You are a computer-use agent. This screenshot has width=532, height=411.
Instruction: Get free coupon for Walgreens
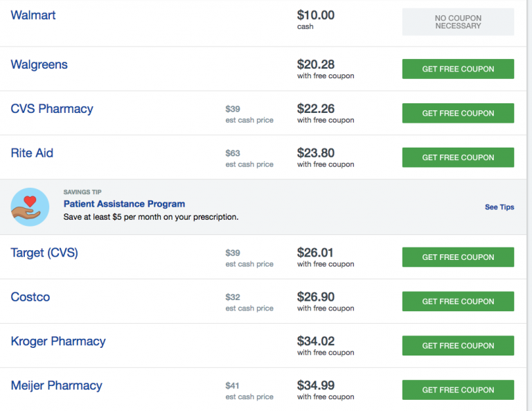(x=458, y=69)
